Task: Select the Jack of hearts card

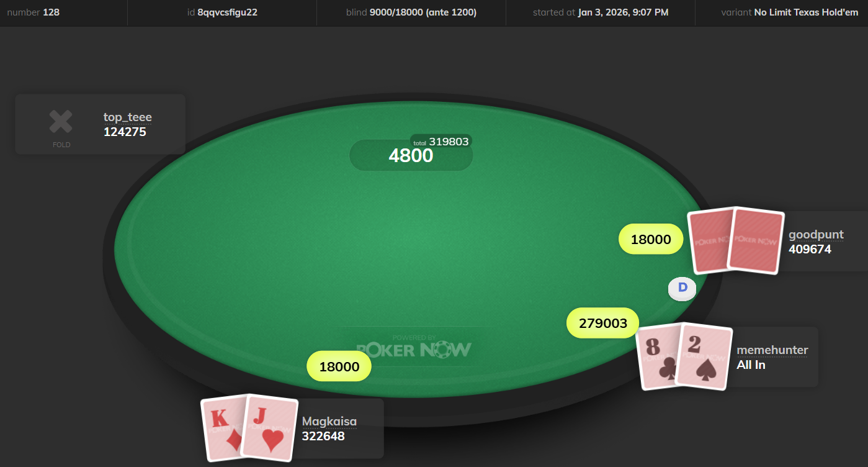Action: (271, 429)
